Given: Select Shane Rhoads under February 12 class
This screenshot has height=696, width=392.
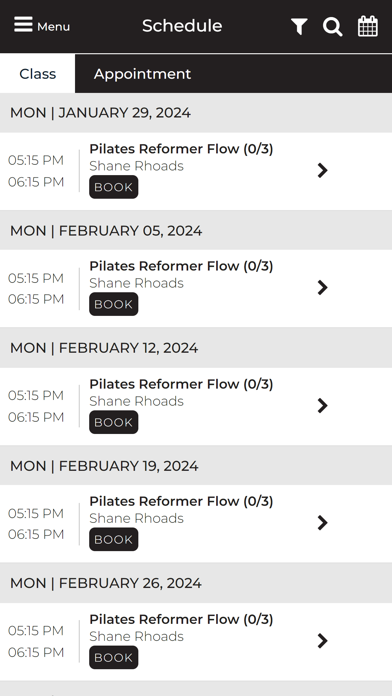Looking at the screenshot, I should (x=136, y=401).
